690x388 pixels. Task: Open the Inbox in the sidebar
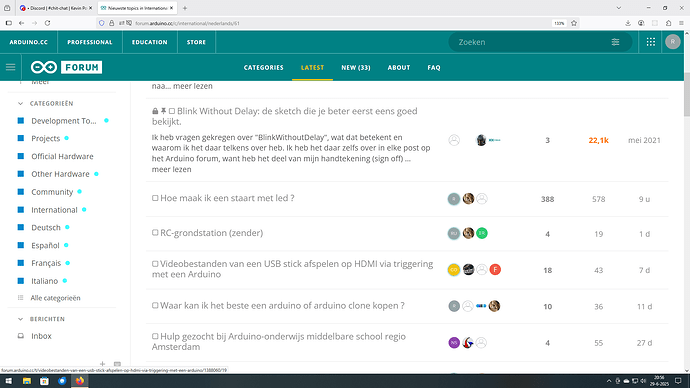41,336
